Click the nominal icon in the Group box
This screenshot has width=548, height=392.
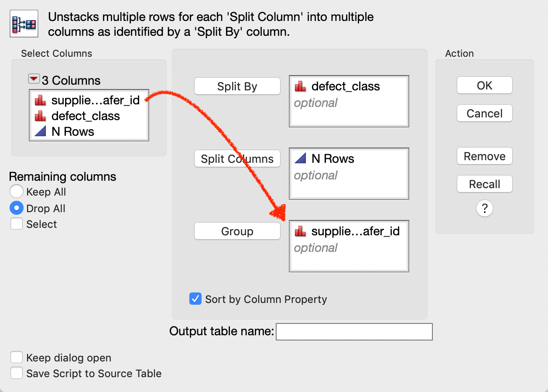coord(301,231)
